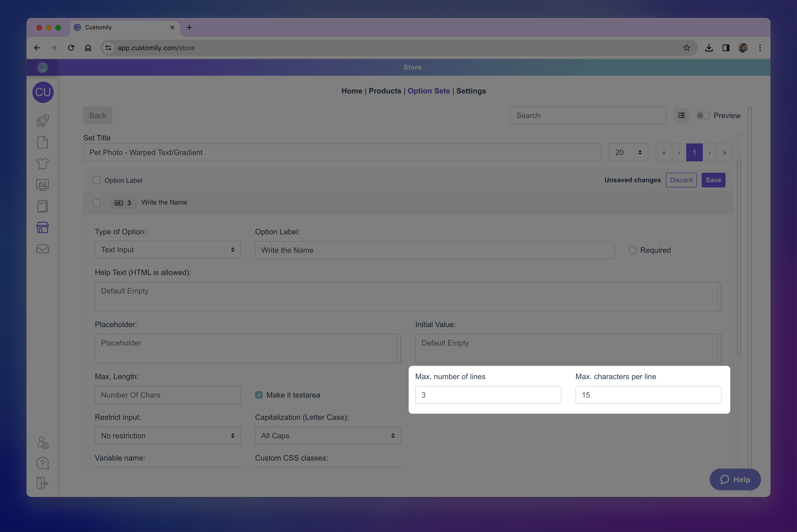The width and height of the screenshot is (797, 532).
Task: Click the logout door icon
Action: 42,483
